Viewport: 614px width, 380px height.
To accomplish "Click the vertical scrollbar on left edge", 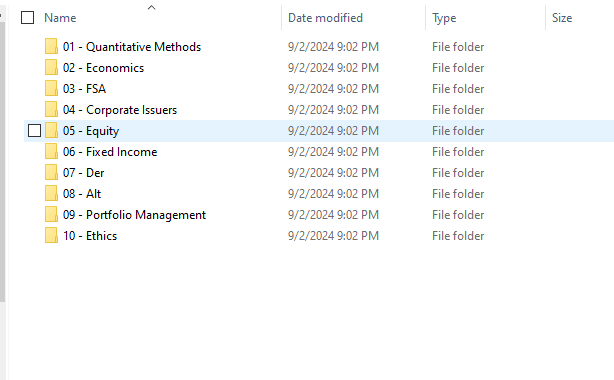I will 2,161.
